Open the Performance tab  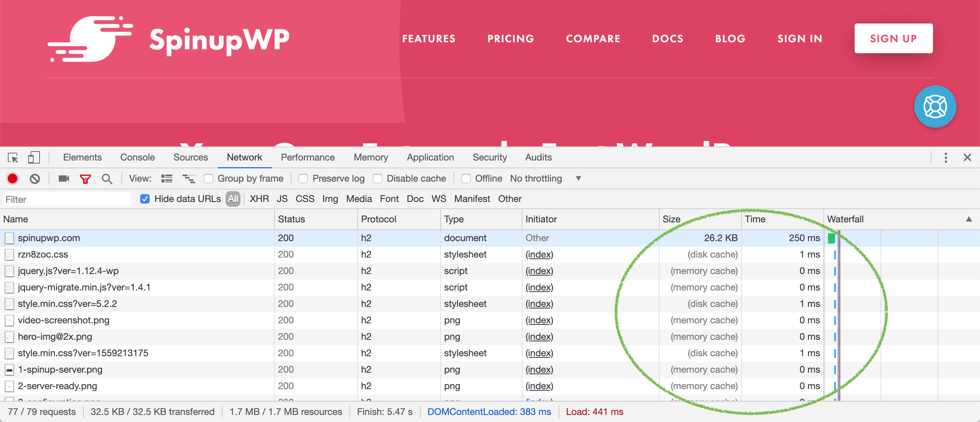pos(308,157)
